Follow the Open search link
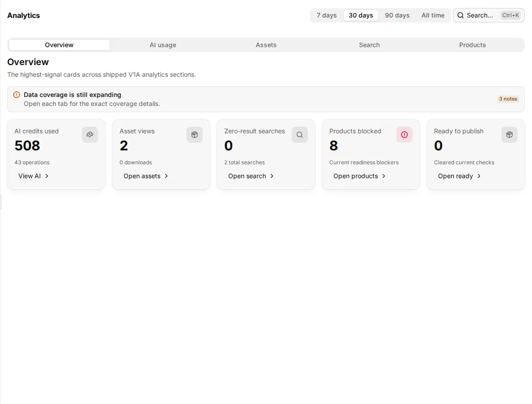 (x=251, y=176)
